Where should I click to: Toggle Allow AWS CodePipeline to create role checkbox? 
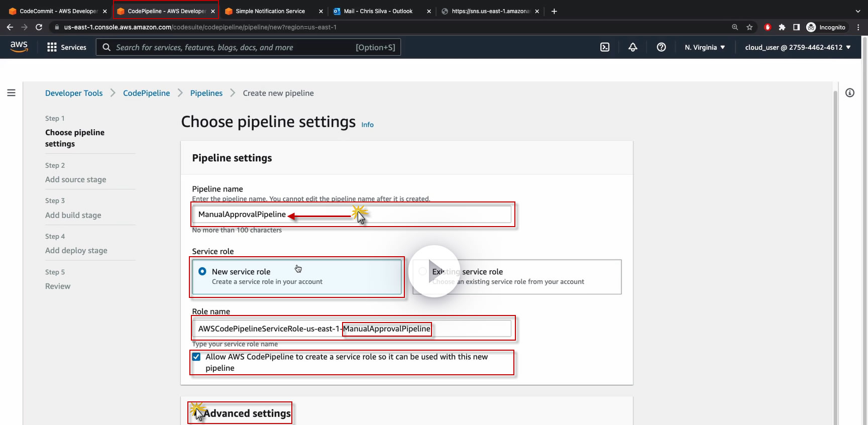[x=196, y=357]
